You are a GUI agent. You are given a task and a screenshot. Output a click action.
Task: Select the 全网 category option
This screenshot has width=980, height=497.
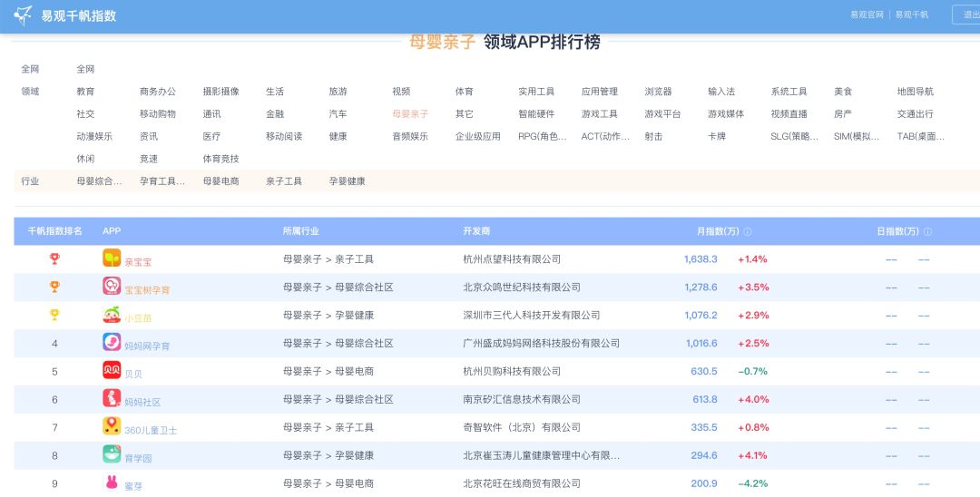tap(85, 69)
